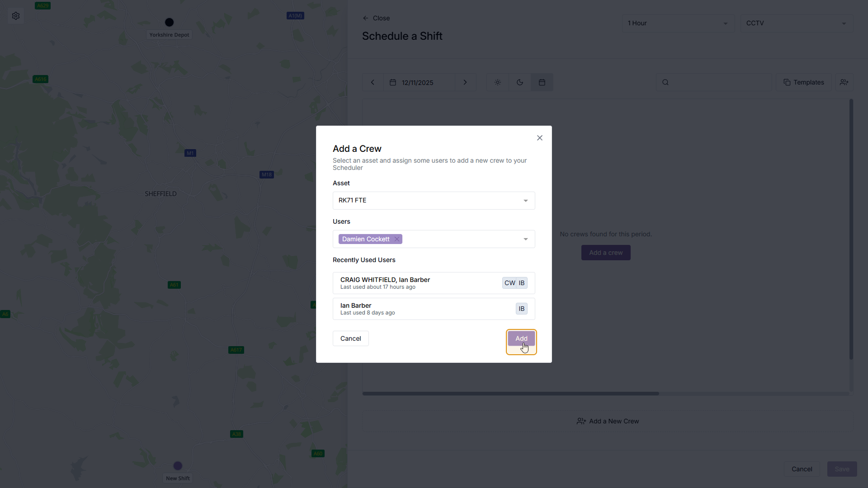Click the crew search input field
The height and width of the screenshot is (488, 868).
tap(714, 82)
